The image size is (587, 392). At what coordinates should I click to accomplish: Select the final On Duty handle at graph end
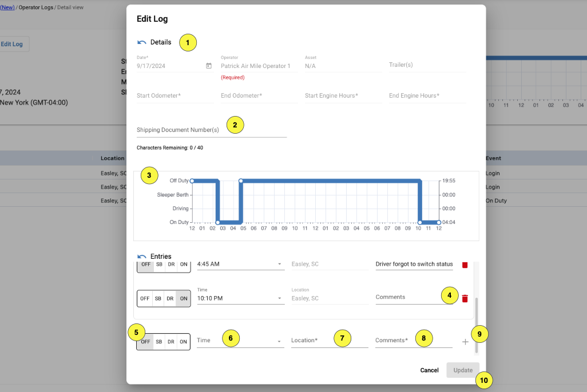click(439, 222)
